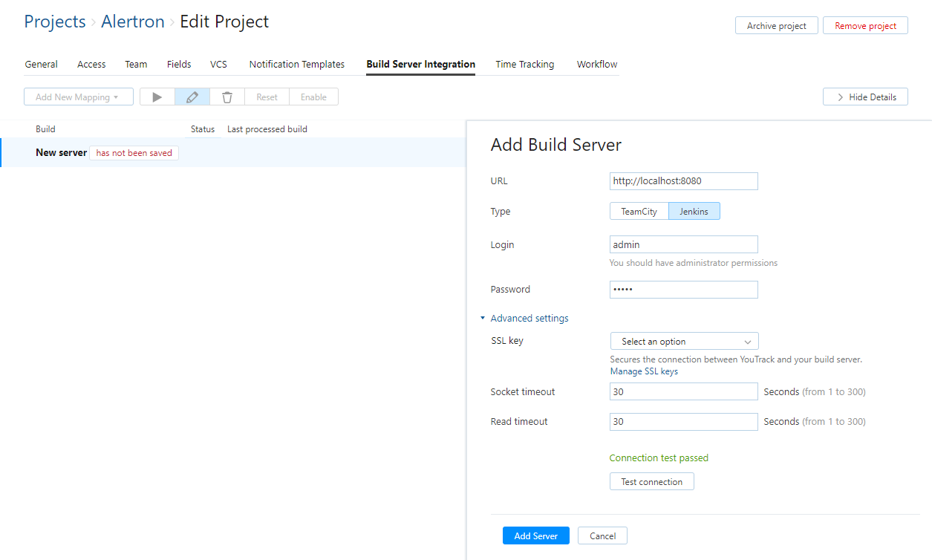Click the Projects breadcrumb link
Screen dimensions: 932x560
[55, 22]
